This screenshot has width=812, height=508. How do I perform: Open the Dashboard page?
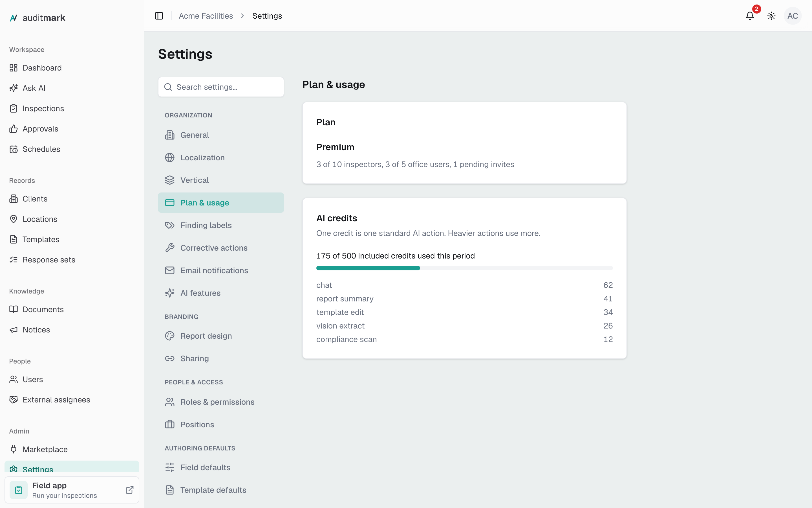point(72,68)
